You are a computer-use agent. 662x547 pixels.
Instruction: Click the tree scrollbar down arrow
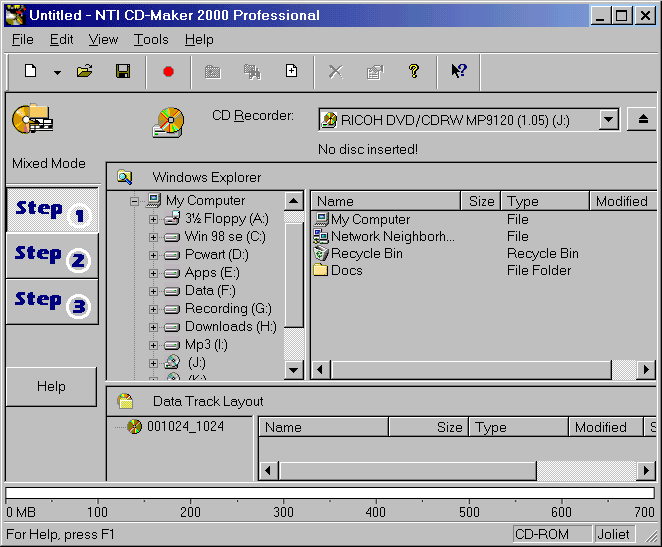point(293,370)
